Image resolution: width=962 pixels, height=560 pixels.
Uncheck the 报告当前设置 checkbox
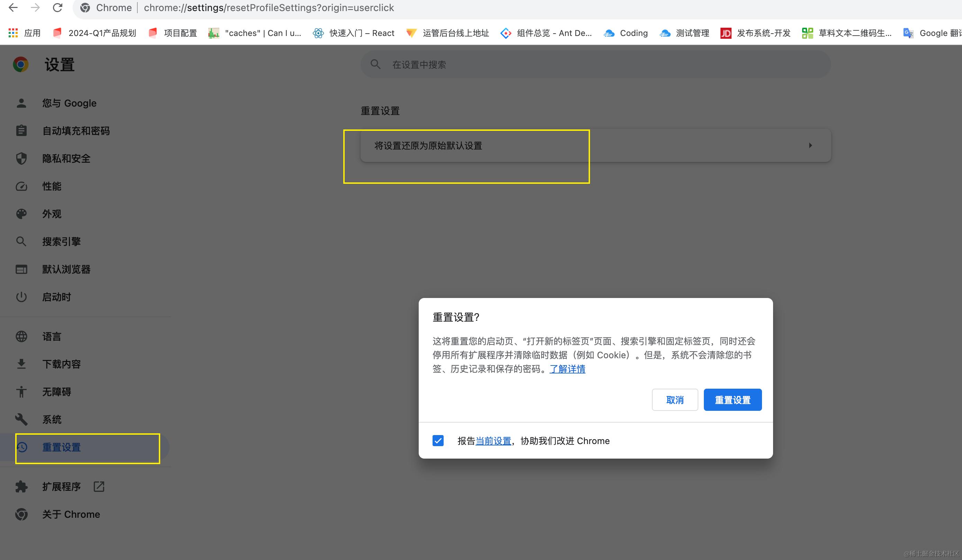438,441
